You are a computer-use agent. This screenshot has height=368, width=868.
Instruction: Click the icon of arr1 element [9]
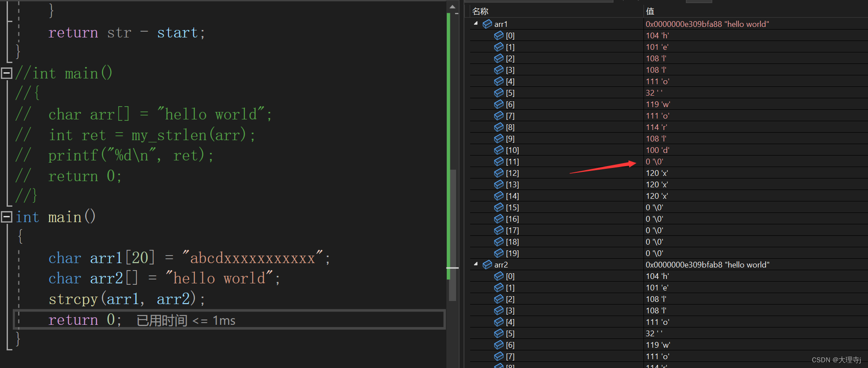(x=499, y=138)
